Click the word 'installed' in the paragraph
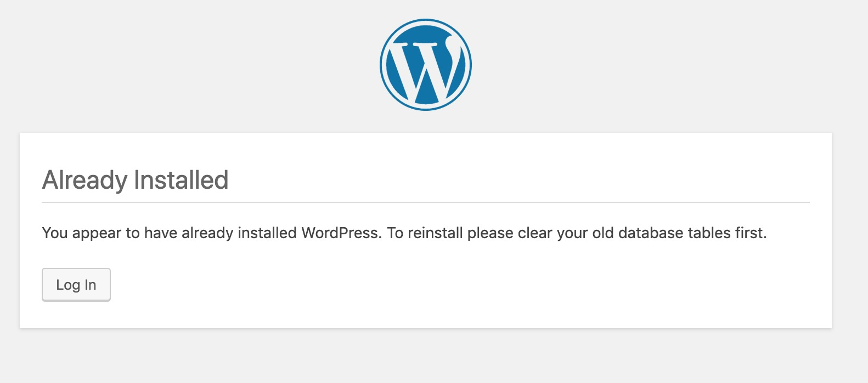 coord(267,233)
